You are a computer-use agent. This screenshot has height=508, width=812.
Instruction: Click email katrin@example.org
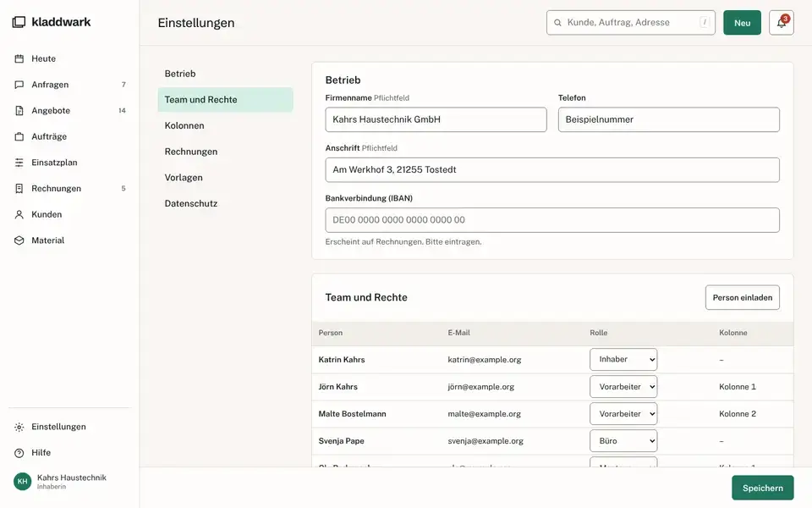coord(484,360)
